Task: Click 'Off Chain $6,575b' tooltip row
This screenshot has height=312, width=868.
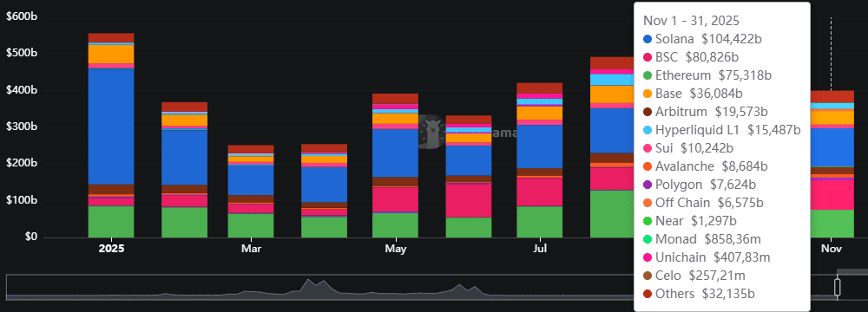Action: (x=699, y=203)
